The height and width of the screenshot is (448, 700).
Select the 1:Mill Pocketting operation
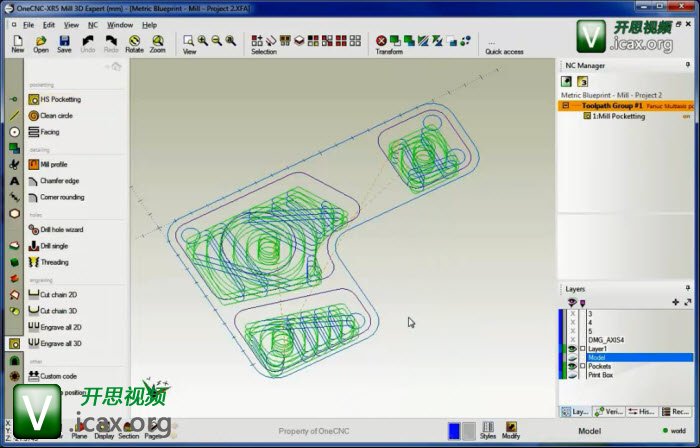click(614, 116)
